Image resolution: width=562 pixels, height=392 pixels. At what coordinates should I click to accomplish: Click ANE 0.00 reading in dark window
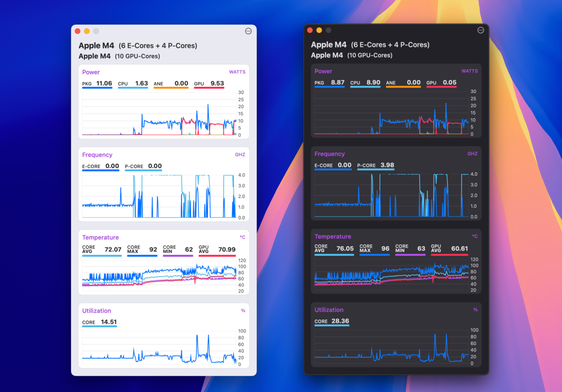pos(403,83)
